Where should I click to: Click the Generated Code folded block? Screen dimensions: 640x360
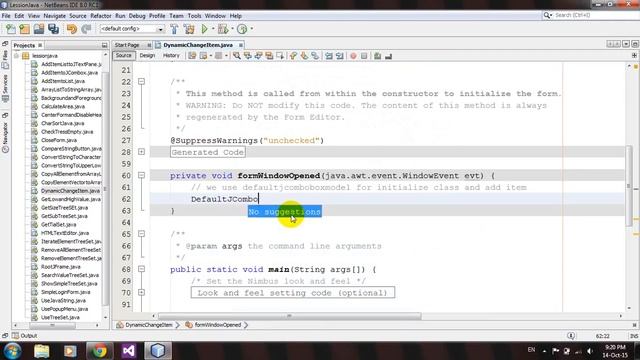point(208,152)
